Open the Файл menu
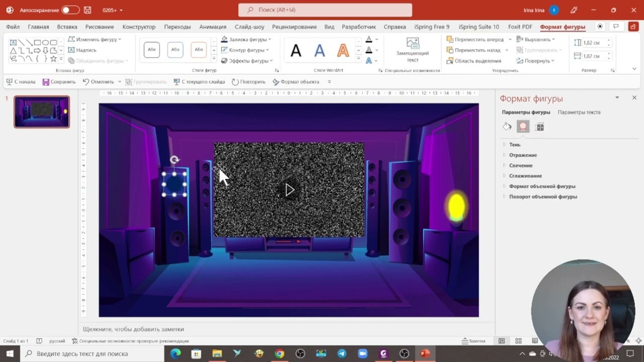This screenshot has height=362, width=644. pyautogui.click(x=13, y=27)
